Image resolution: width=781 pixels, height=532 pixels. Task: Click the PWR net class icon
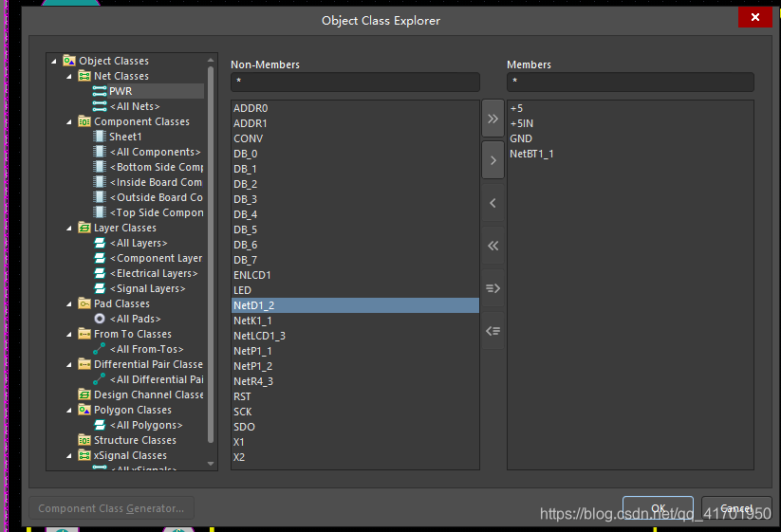click(100, 91)
